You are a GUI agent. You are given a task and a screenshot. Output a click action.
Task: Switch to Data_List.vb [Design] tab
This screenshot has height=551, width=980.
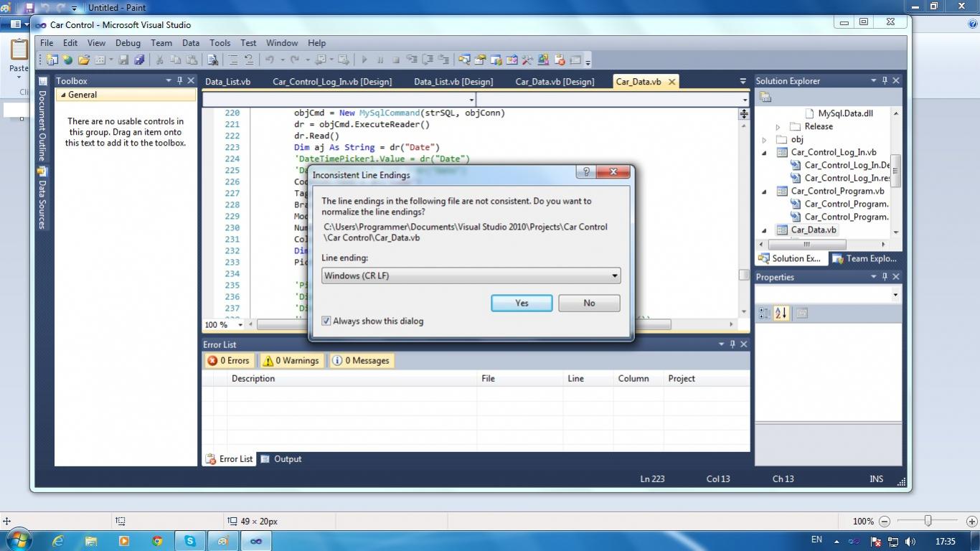(x=453, y=82)
